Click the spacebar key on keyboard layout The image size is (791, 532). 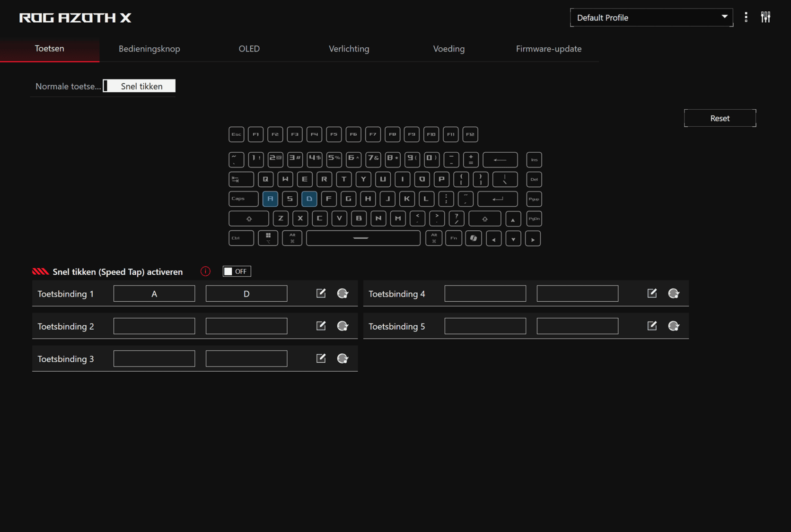[363, 238]
